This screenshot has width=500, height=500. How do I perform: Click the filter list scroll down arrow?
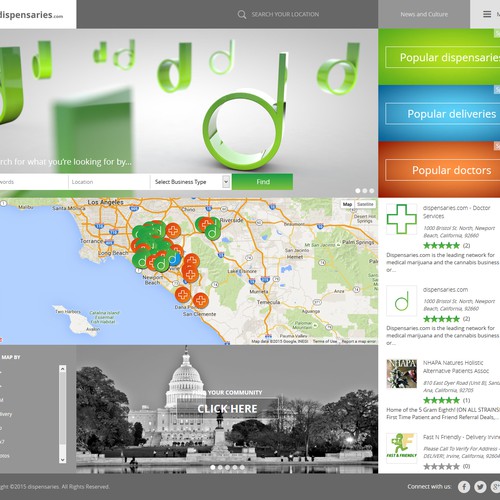coord(63,460)
